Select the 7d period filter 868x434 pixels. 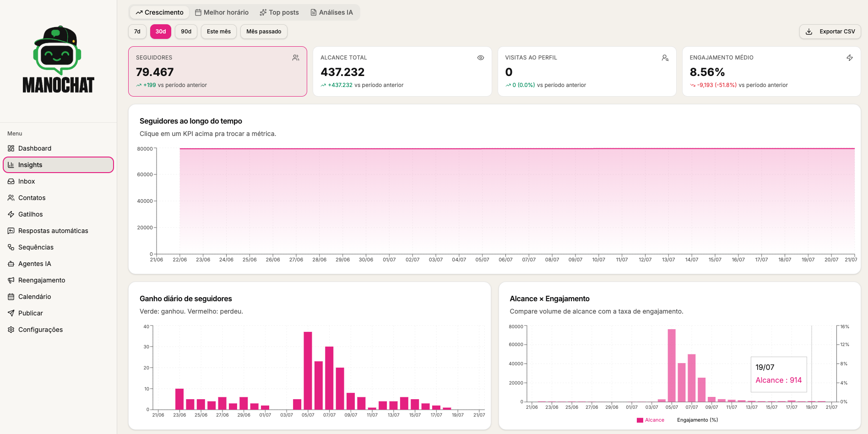click(x=137, y=32)
